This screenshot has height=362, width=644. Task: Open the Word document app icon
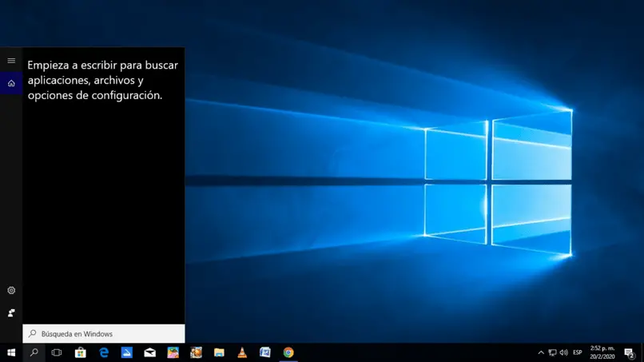pyautogui.click(x=265, y=352)
